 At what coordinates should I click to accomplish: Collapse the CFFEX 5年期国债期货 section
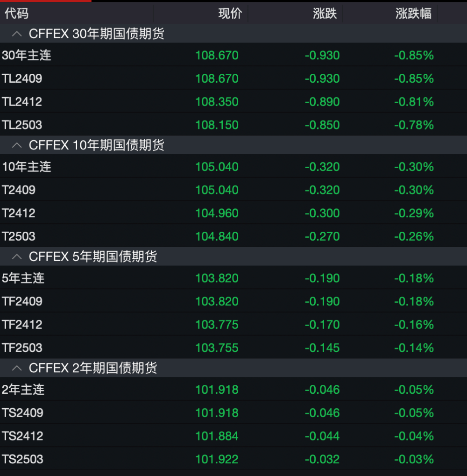(17, 256)
